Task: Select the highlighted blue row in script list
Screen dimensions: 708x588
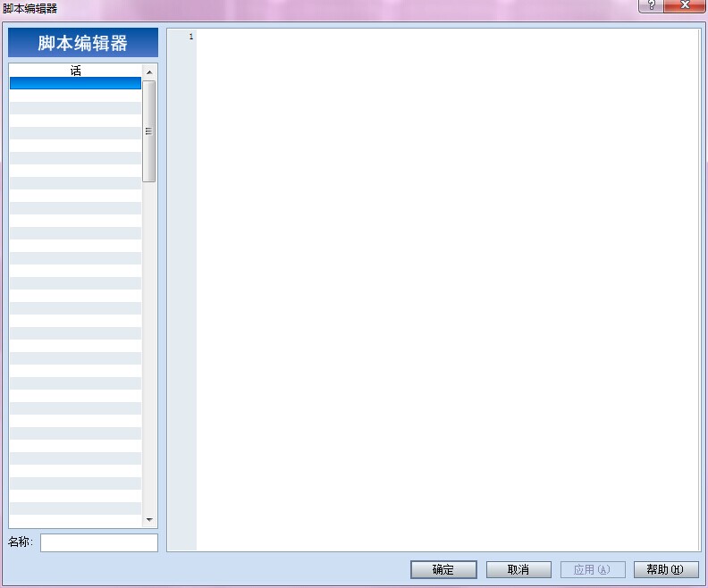Action: coord(75,83)
